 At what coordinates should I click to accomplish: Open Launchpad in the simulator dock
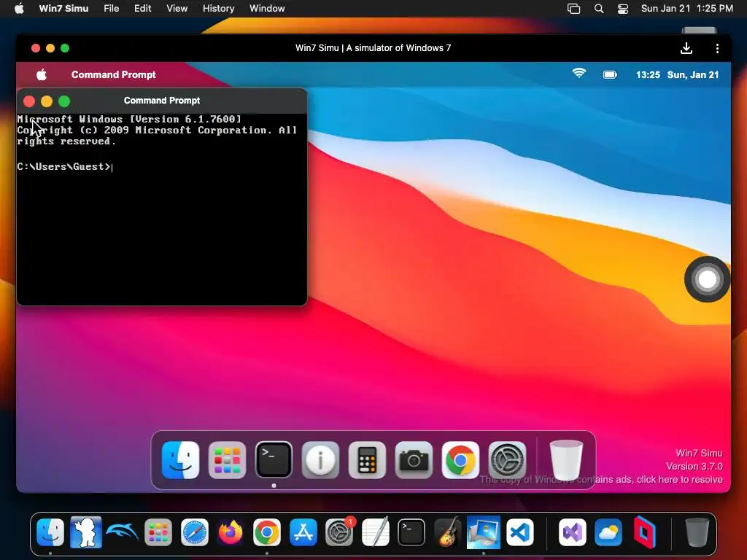click(x=227, y=460)
